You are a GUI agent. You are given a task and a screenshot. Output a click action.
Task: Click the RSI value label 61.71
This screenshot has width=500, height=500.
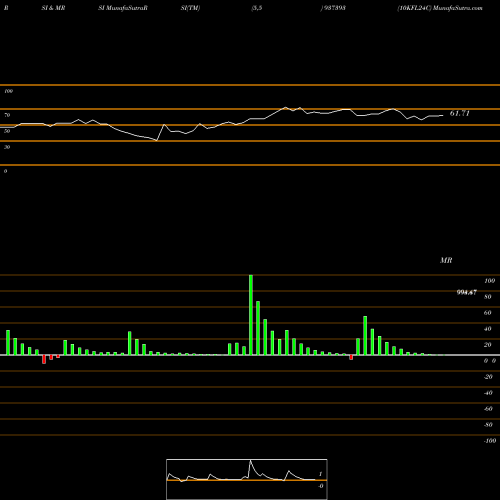(460, 113)
